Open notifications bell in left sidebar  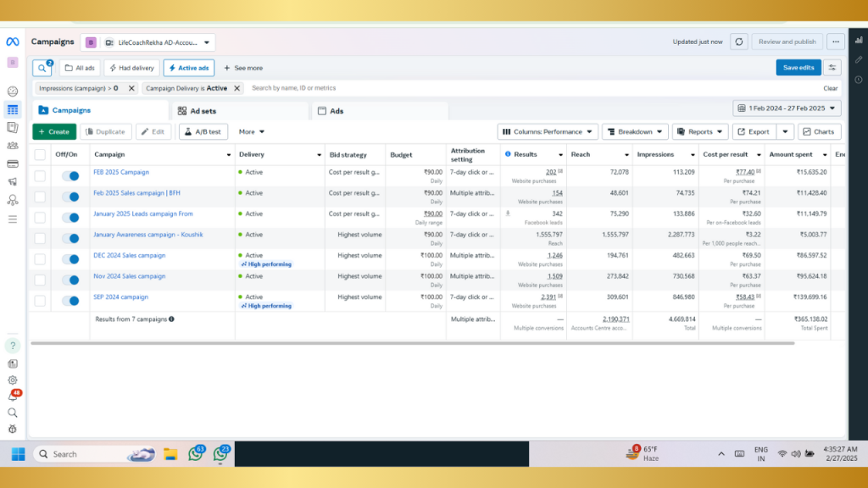(x=13, y=396)
